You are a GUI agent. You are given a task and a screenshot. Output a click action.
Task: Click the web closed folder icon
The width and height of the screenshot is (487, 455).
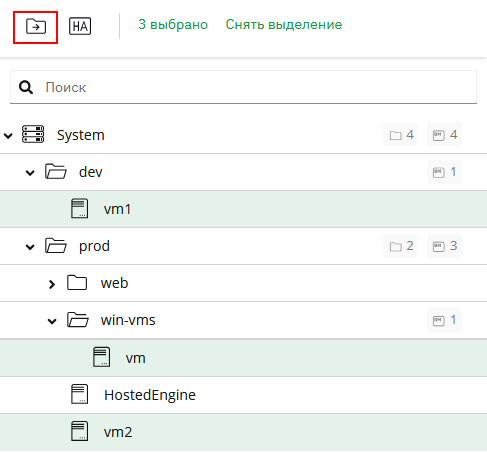coord(77,283)
